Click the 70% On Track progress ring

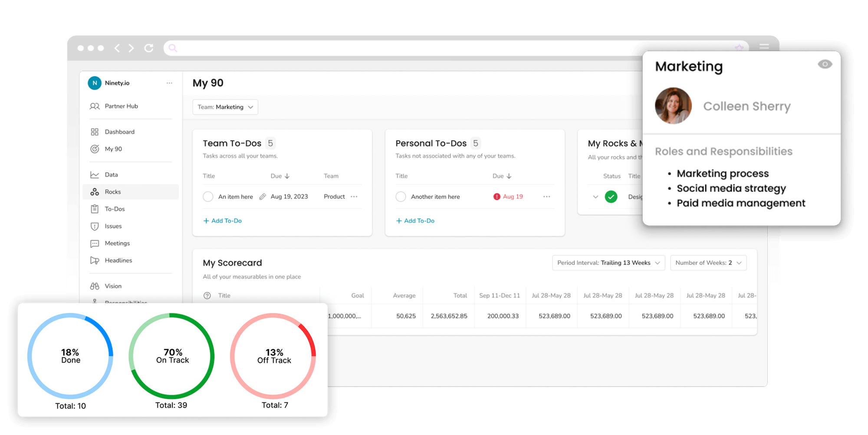(x=171, y=356)
